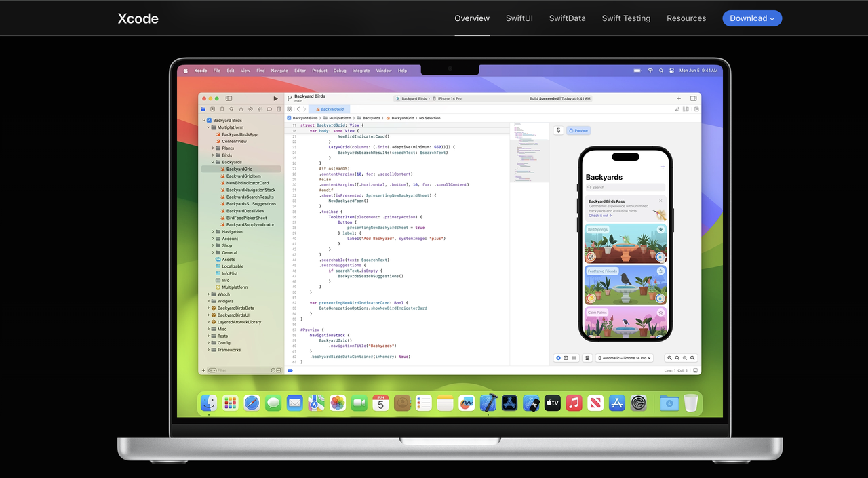The width and height of the screenshot is (868, 478).
Task: Select ContentView file in navigator
Action: (x=235, y=141)
